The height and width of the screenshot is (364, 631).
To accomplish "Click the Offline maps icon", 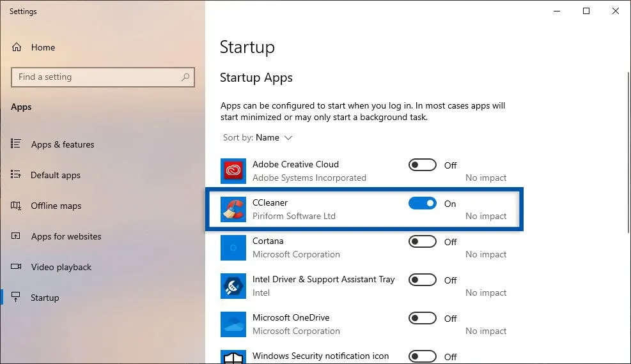I will coord(16,205).
